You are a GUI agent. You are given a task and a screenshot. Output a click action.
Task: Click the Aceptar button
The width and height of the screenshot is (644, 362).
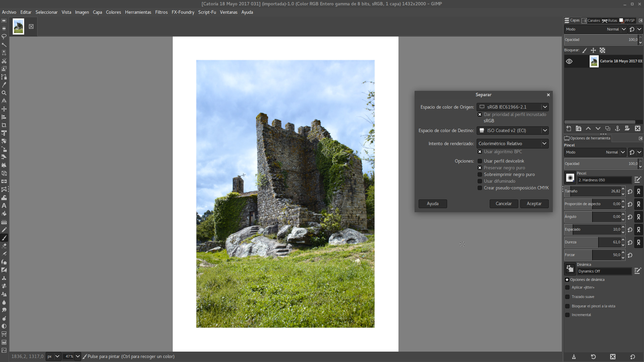(x=534, y=203)
